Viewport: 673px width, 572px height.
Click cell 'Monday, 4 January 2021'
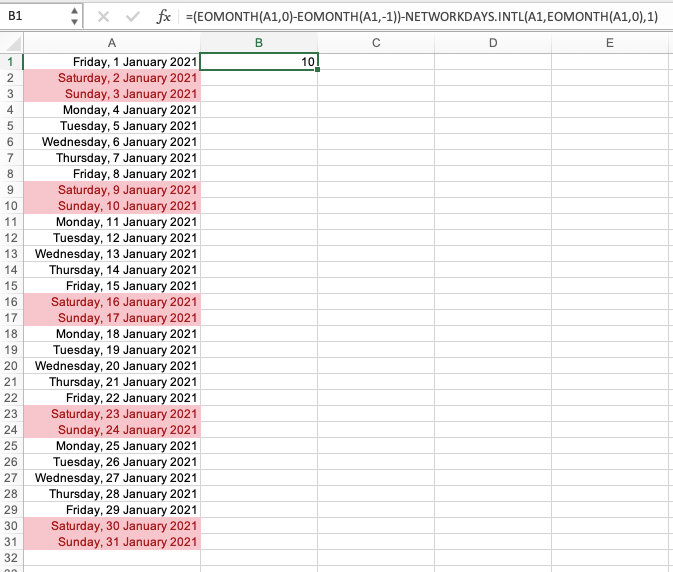click(x=112, y=110)
